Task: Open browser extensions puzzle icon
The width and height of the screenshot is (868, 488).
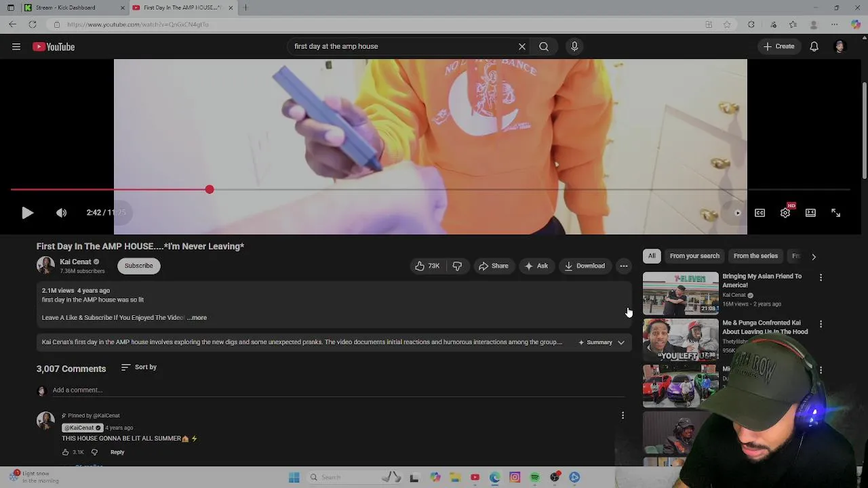Action: coord(751,24)
